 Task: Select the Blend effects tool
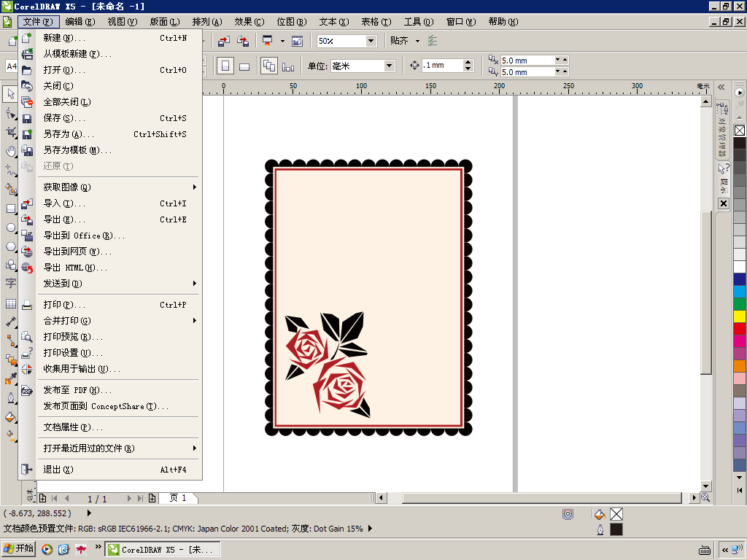click(10, 359)
